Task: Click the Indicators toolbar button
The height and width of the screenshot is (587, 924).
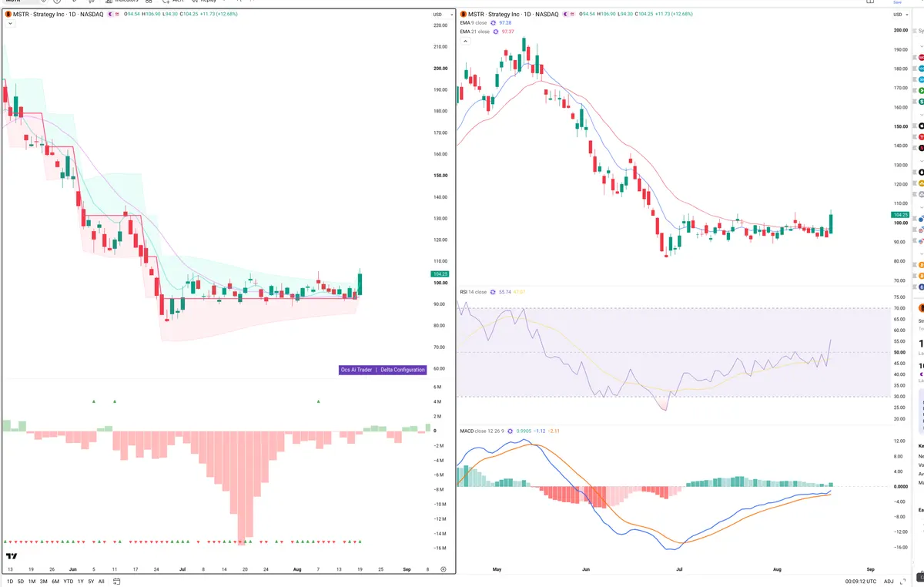Action: click(x=122, y=2)
